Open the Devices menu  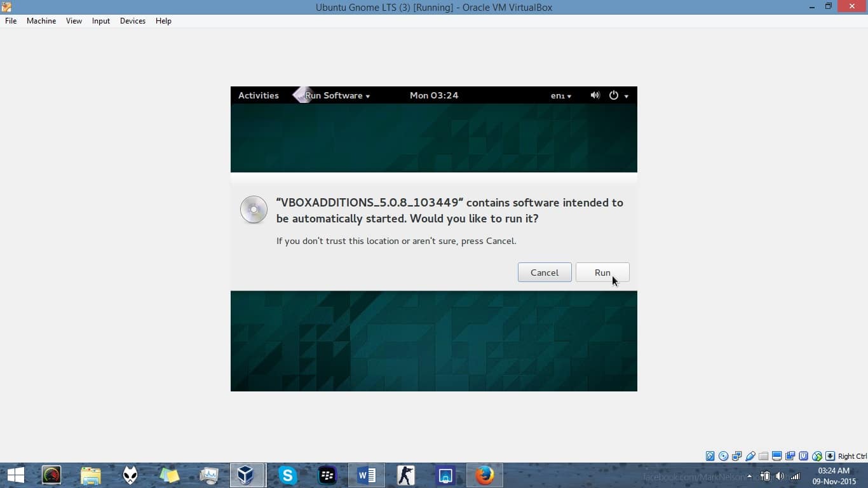pos(132,21)
